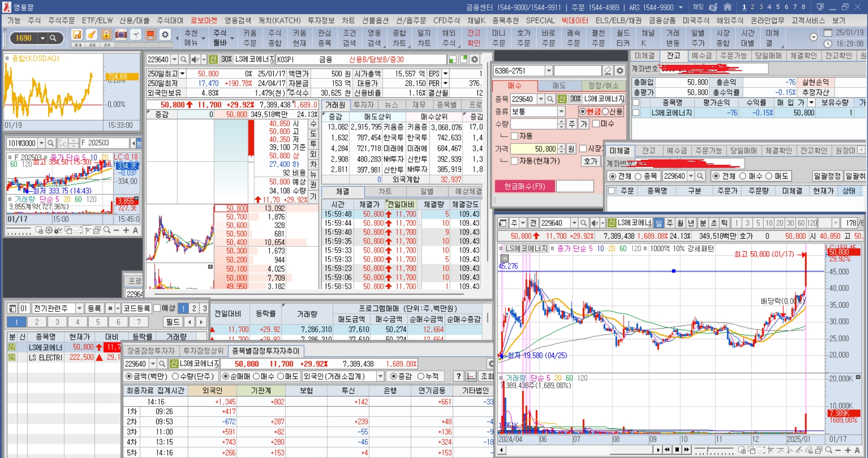
Task: Click the padlock screen-lock icon
Action: point(106,35)
